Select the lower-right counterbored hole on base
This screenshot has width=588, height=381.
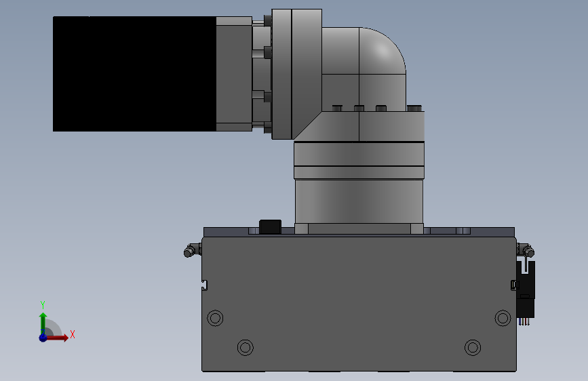point(473,348)
